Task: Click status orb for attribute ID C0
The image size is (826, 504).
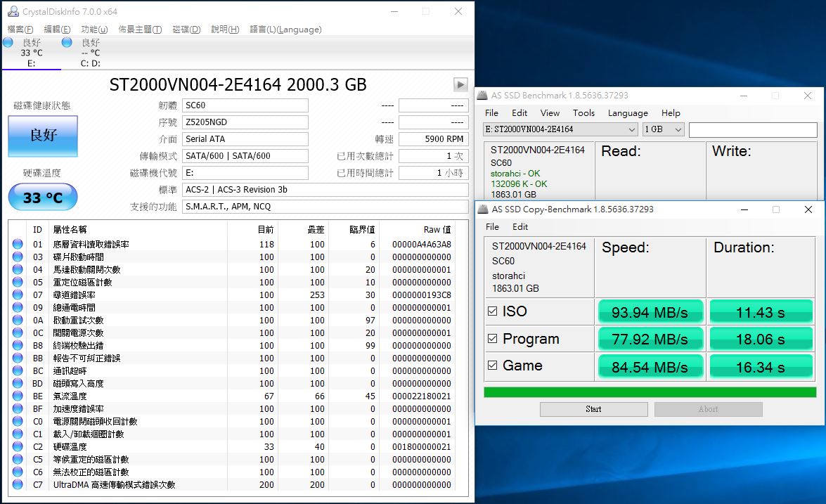Action: [x=18, y=421]
